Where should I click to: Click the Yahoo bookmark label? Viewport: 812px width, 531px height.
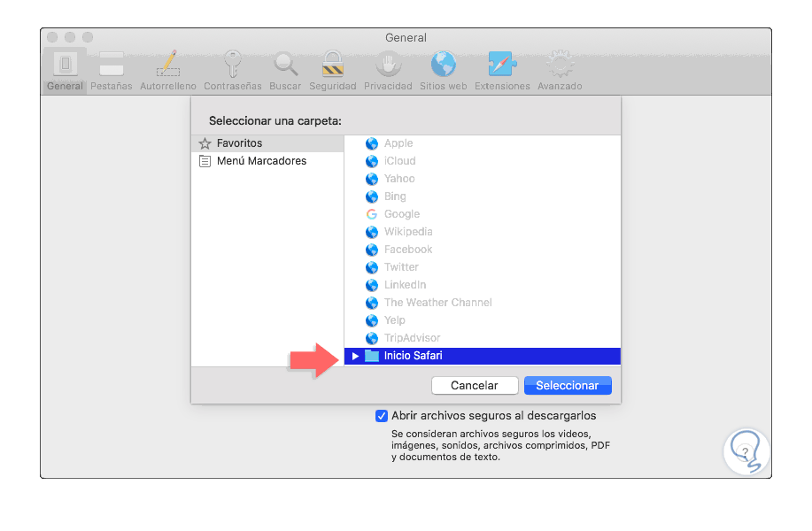(x=399, y=179)
